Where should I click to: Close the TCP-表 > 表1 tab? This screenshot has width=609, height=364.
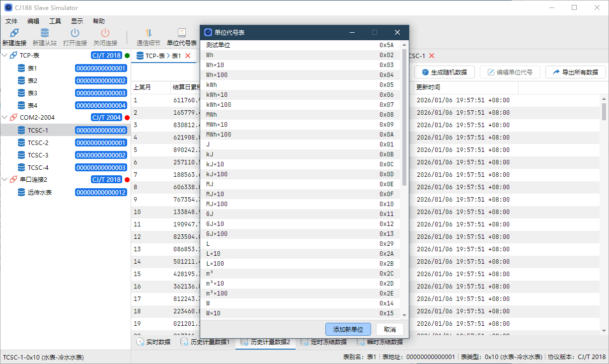click(x=188, y=56)
